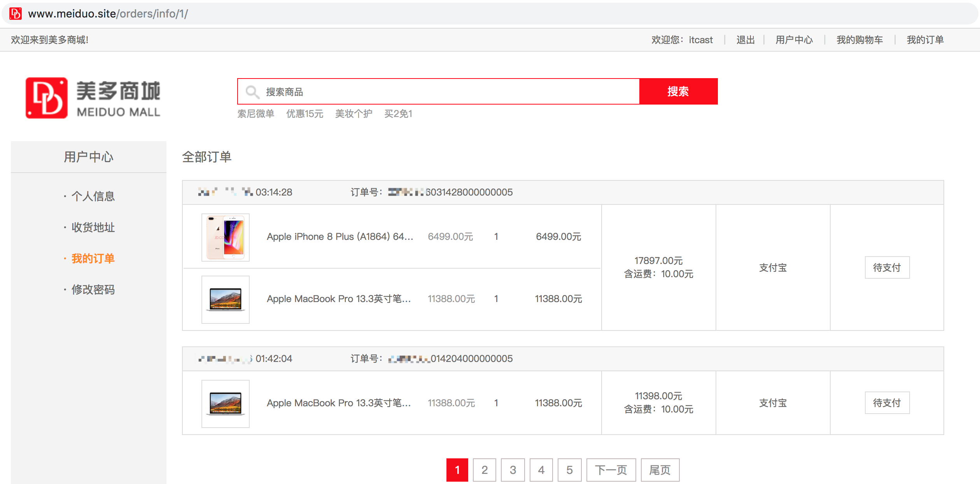
Task: Go to page 5 in pagination
Action: point(570,470)
